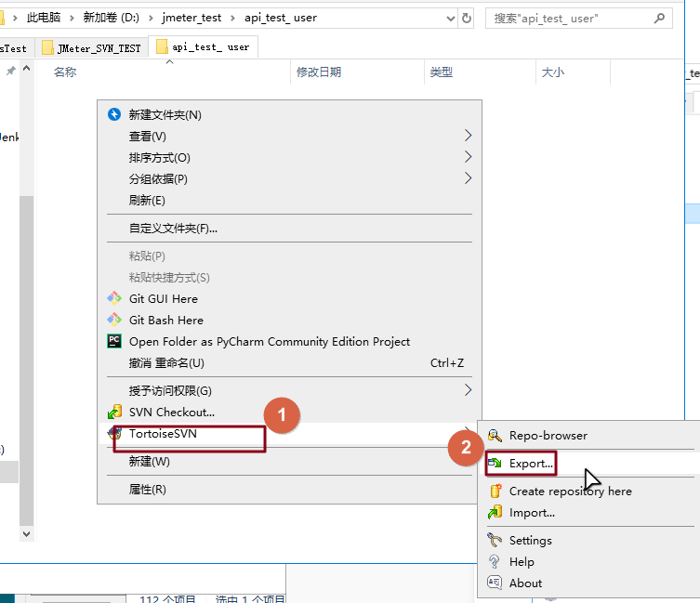Select 新建文件夹(N) menu entry
The width and height of the screenshot is (700, 603).
click(x=290, y=114)
